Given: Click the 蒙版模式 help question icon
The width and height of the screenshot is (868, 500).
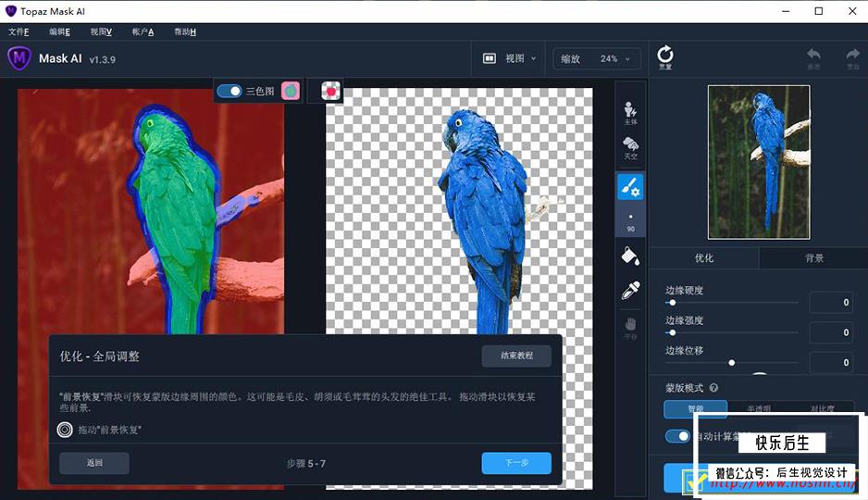Looking at the screenshot, I should point(714,388).
